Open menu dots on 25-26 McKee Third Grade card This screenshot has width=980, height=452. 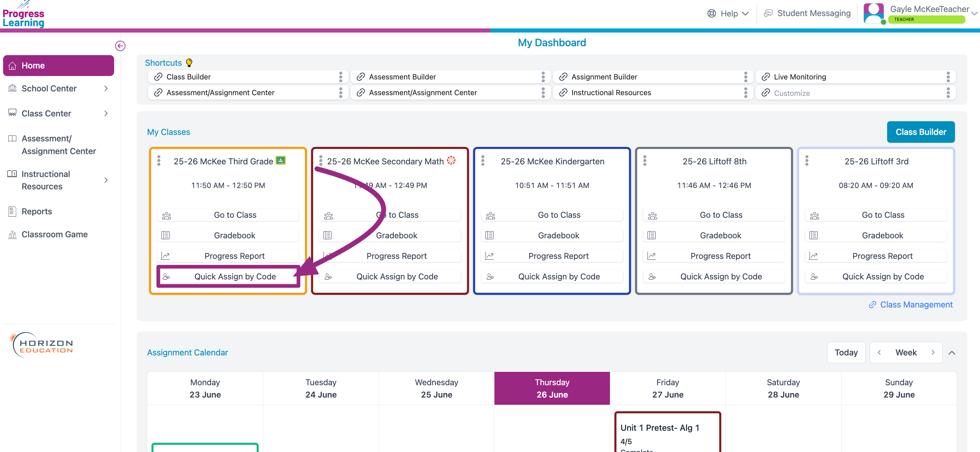(159, 161)
